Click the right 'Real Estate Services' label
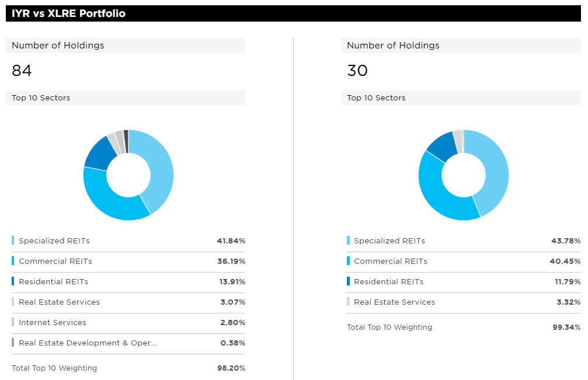588x380 pixels. pyautogui.click(x=395, y=302)
